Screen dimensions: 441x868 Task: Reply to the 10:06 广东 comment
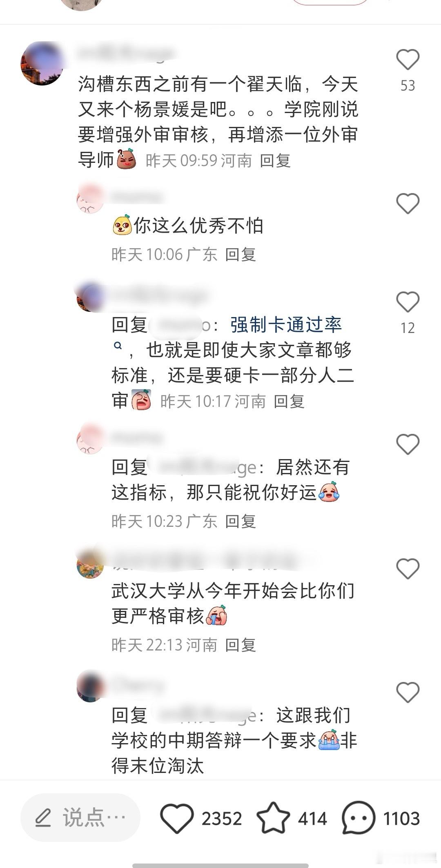click(241, 255)
